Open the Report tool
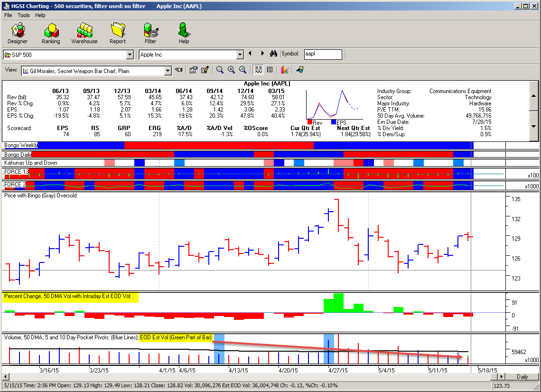This screenshot has height=392, width=541. click(118, 34)
